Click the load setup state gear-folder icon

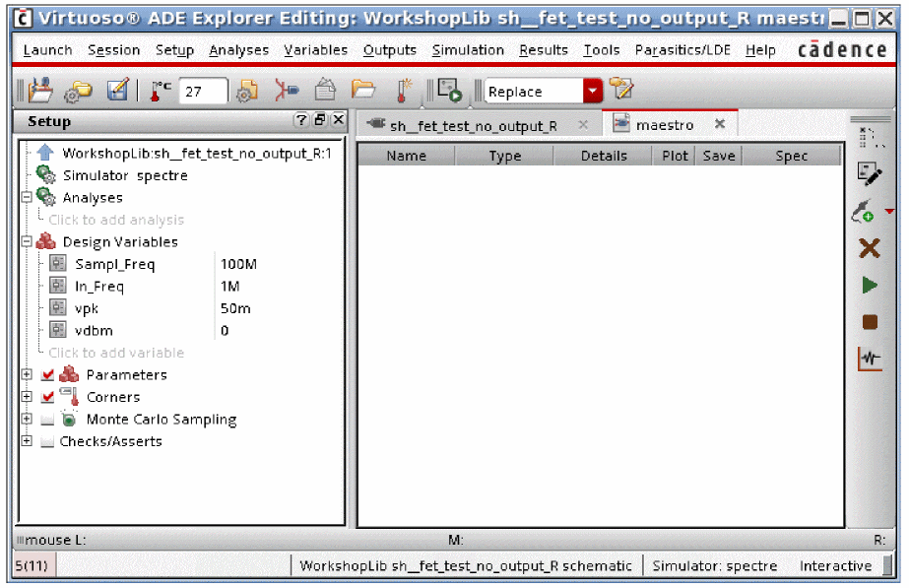click(78, 91)
